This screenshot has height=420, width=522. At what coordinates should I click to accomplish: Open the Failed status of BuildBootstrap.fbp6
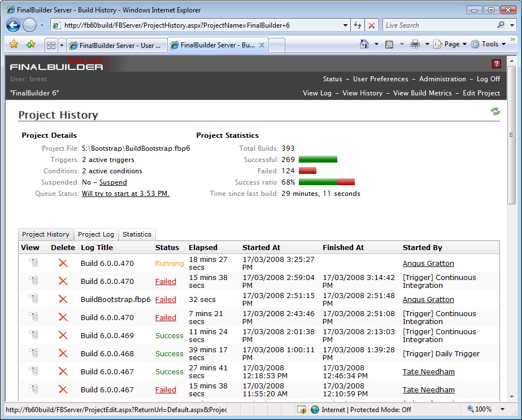pos(166,299)
